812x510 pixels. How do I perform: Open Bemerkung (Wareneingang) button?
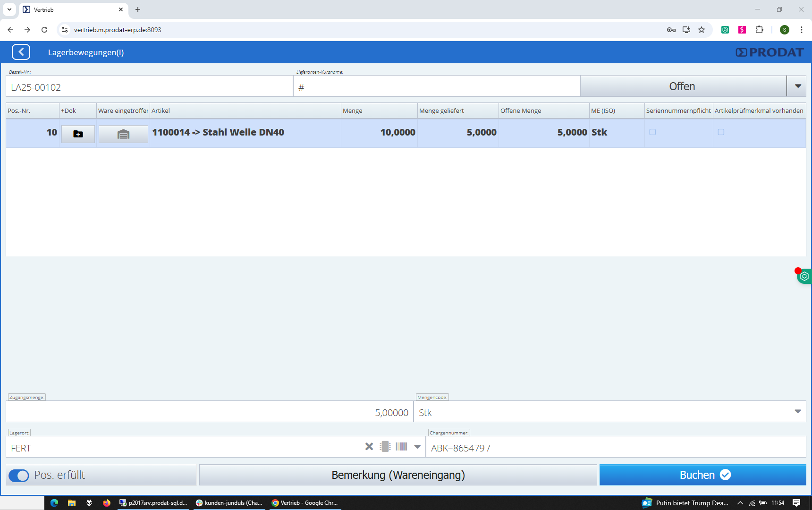pyautogui.click(x=398, y=475)
